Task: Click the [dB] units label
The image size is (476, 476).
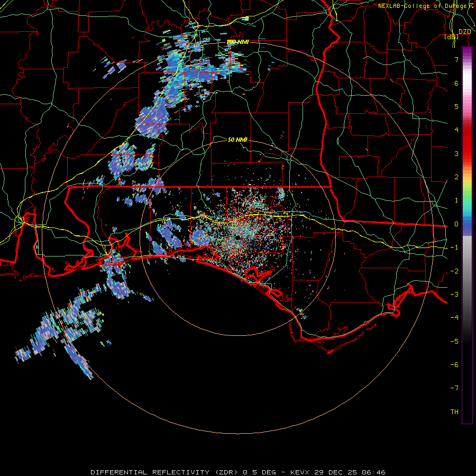Action: pos(452,36)
